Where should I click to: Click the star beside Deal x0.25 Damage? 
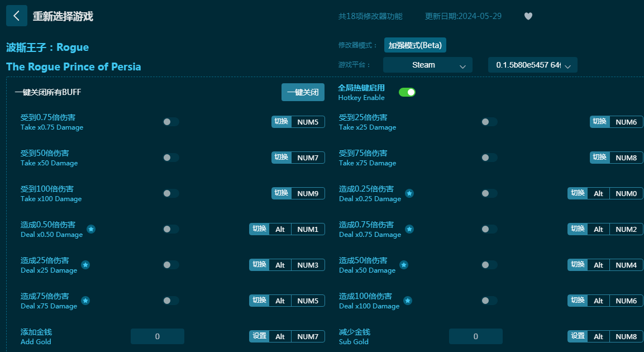409,193
